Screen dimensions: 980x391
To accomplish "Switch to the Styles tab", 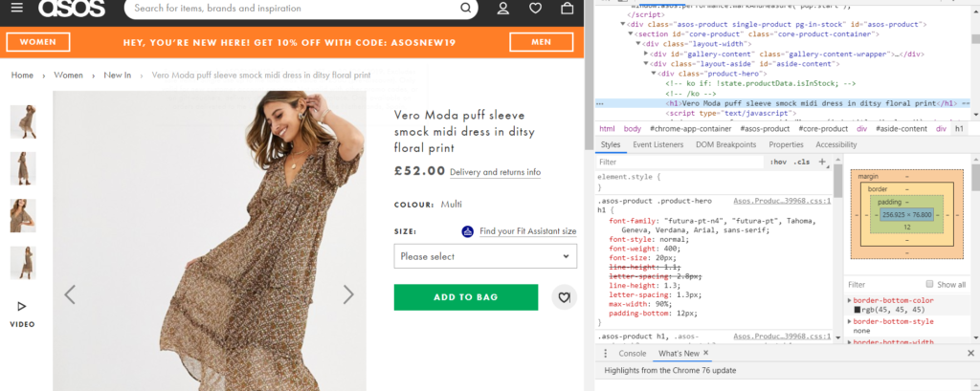I will (610, 144).
